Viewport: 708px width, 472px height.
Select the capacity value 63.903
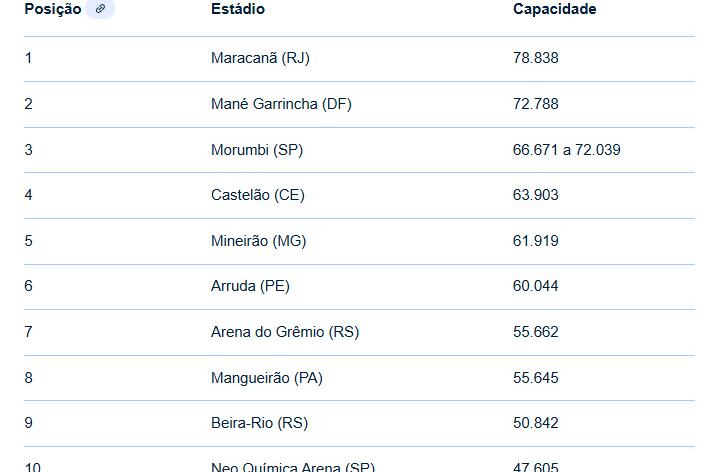pos(536,195)
